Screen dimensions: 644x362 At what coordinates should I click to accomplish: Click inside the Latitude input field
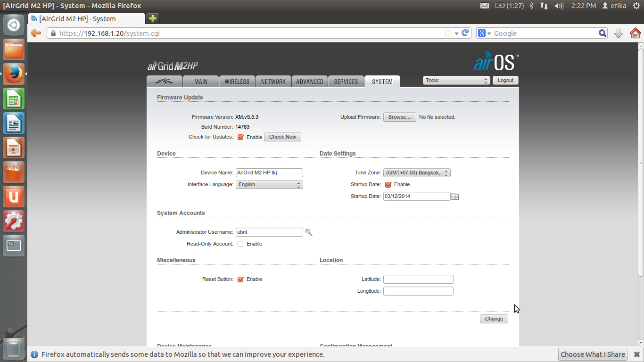418,279
